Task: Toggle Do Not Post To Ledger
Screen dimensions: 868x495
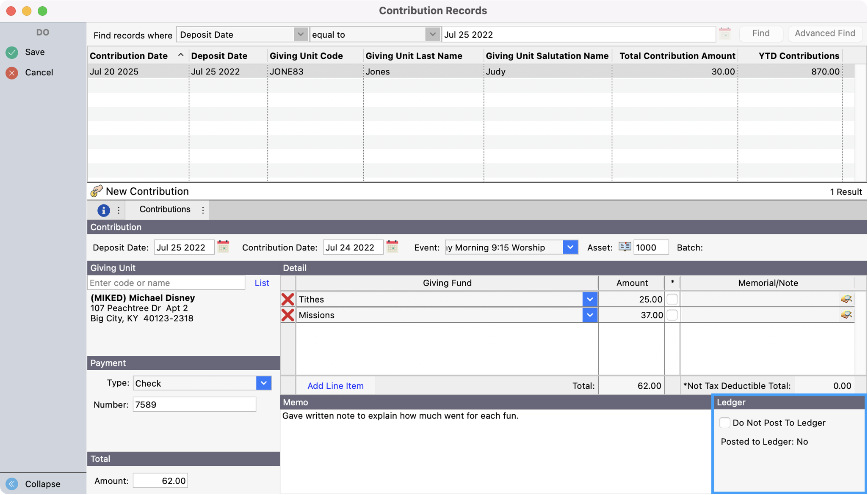Action: tap(724, 422)
